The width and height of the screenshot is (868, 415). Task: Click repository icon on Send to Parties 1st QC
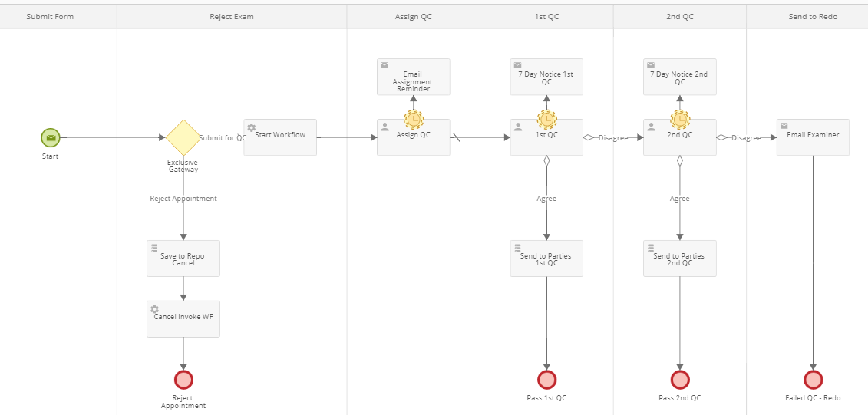coord(517,248)
